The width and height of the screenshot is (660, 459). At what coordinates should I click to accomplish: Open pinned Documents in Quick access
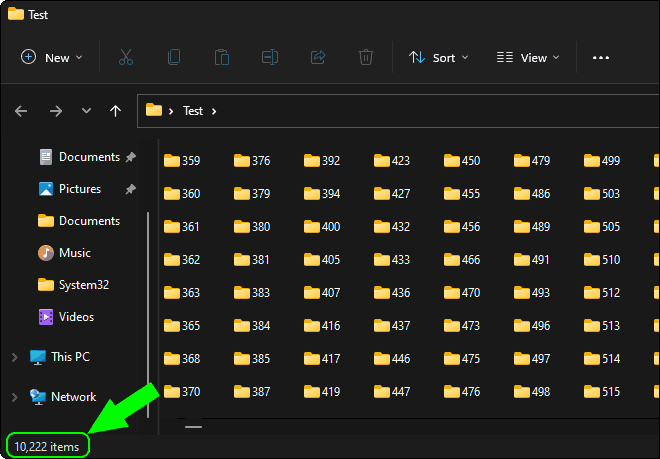[80, 157]
